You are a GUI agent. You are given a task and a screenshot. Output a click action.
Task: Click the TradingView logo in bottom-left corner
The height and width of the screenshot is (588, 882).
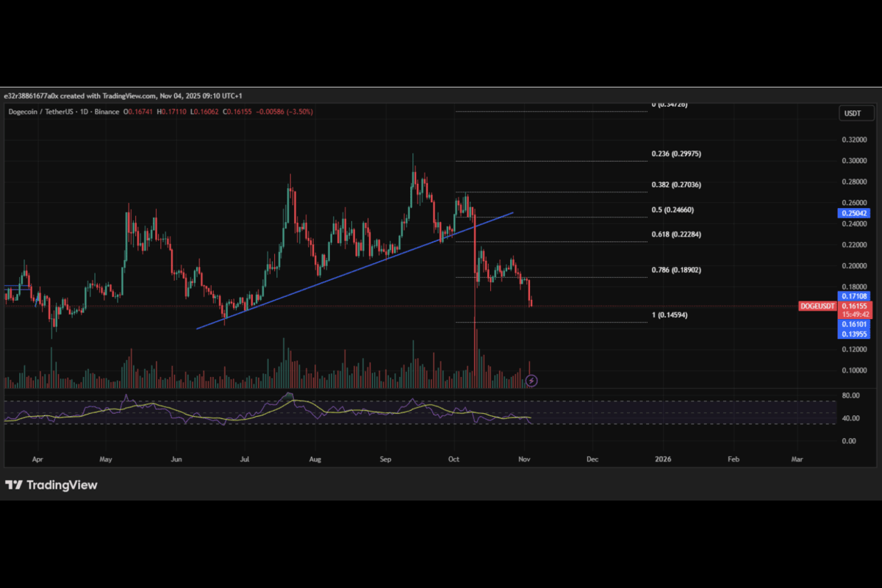click(51, 485)
